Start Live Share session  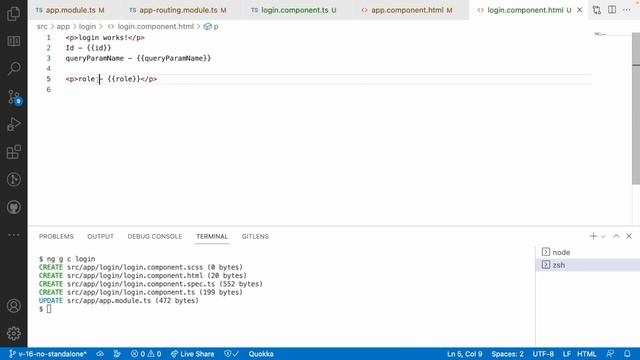point(192,354)
